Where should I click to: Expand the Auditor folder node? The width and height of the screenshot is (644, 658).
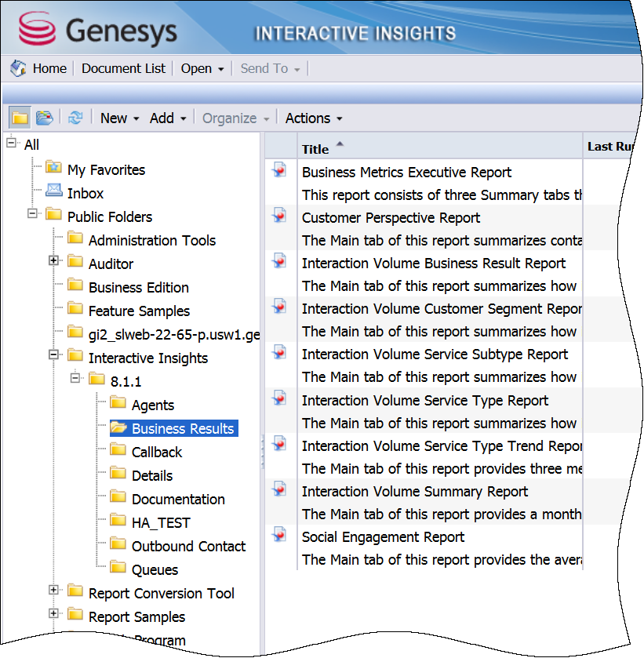coord(54,260)
